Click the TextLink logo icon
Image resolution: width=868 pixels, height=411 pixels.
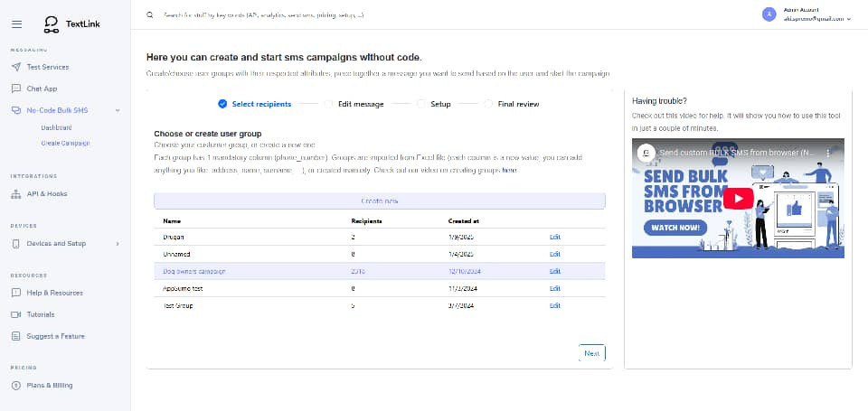click(x=52, y=23)
